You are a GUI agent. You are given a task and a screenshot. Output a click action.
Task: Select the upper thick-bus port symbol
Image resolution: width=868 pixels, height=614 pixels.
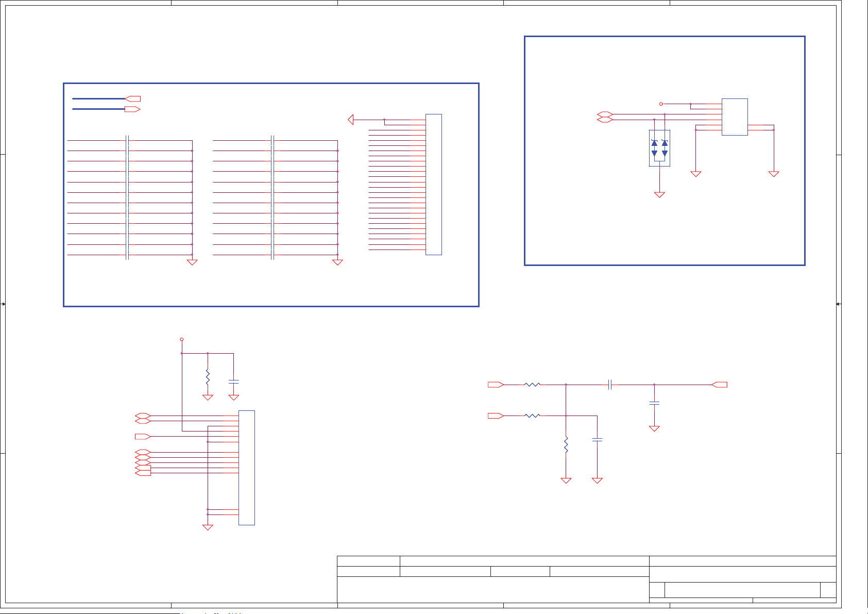(x=133, y=98)
